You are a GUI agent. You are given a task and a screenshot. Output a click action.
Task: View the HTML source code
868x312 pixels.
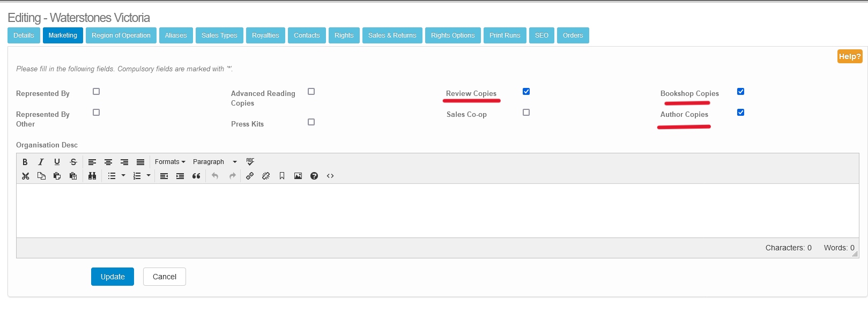tap(330, 176)
